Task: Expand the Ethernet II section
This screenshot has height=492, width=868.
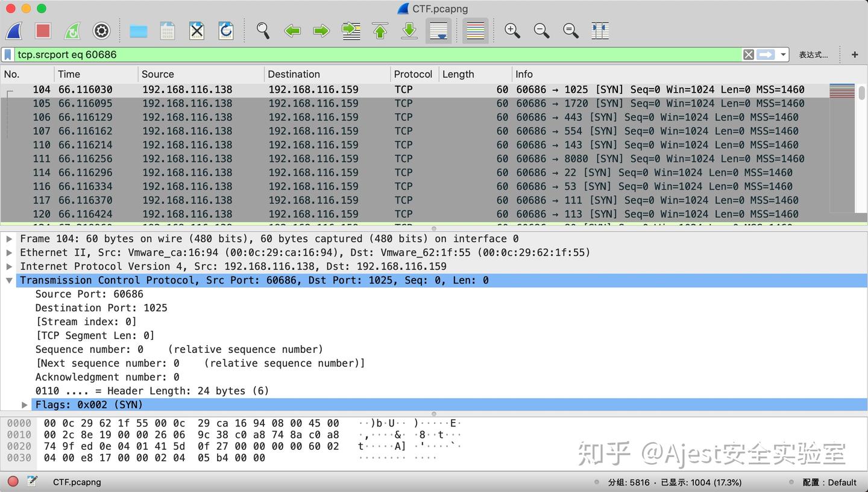Action: (9, 252)
